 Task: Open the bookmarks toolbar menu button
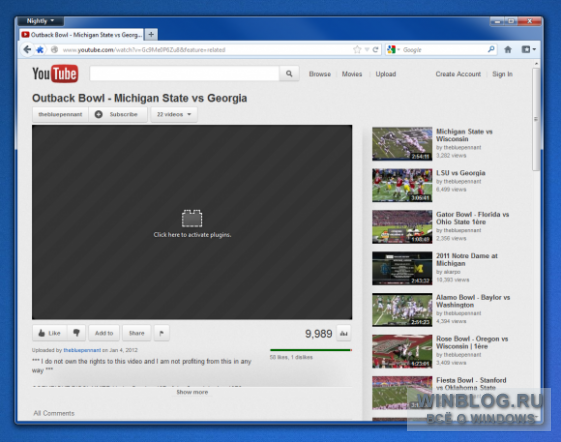coord(528,49)
